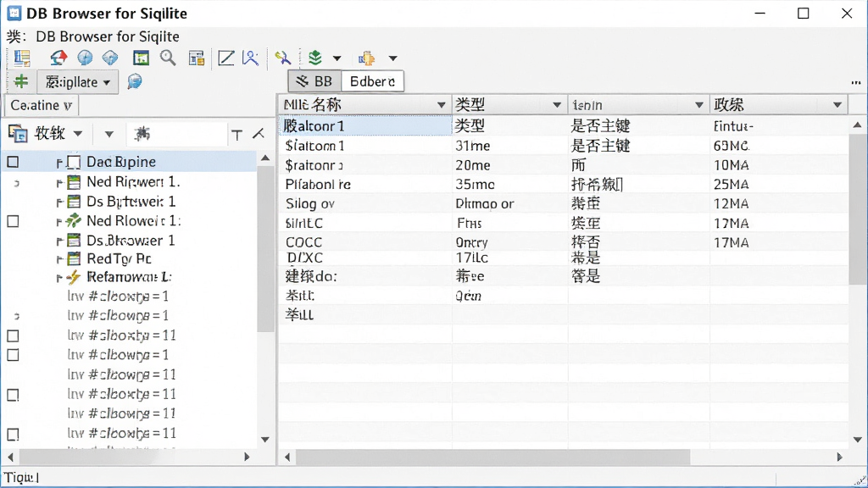Toggle the checkbox beside the last '=11' row

click(x=13, y=435)
